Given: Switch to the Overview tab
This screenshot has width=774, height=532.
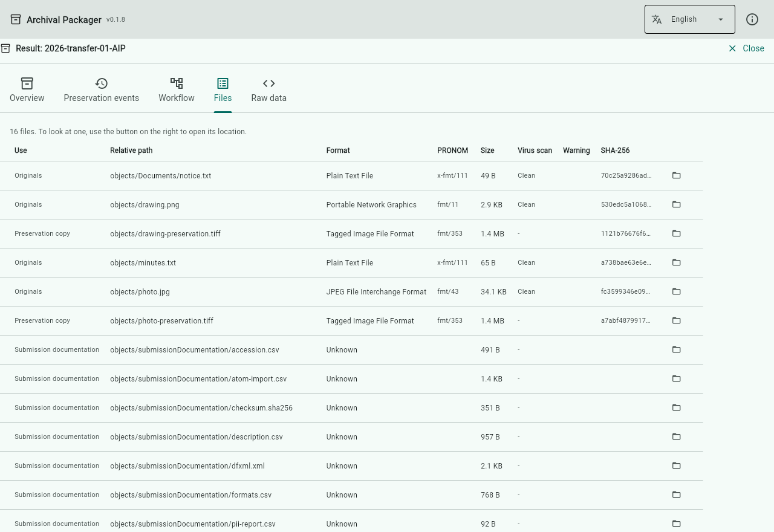Looking at the screenshot, I should tap(27, 90).
